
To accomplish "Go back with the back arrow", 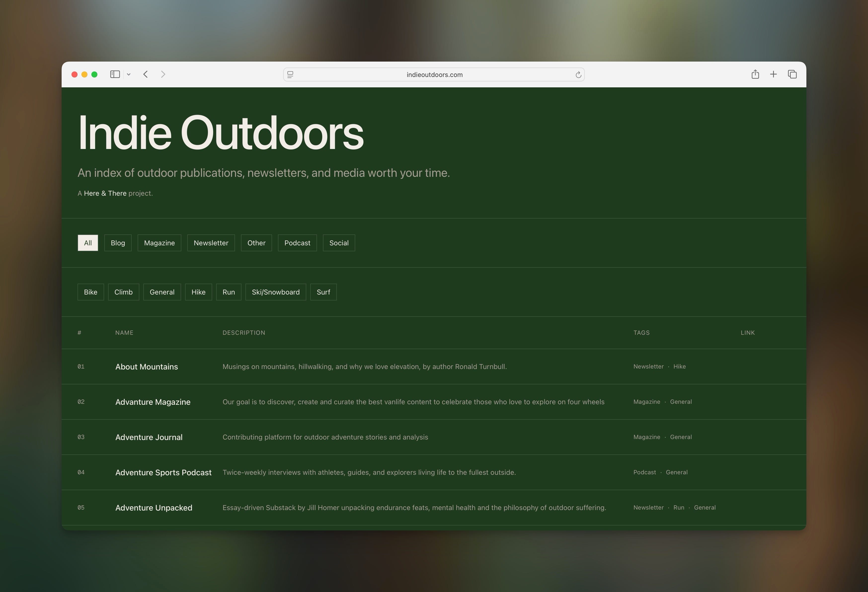I will point(146,74).
